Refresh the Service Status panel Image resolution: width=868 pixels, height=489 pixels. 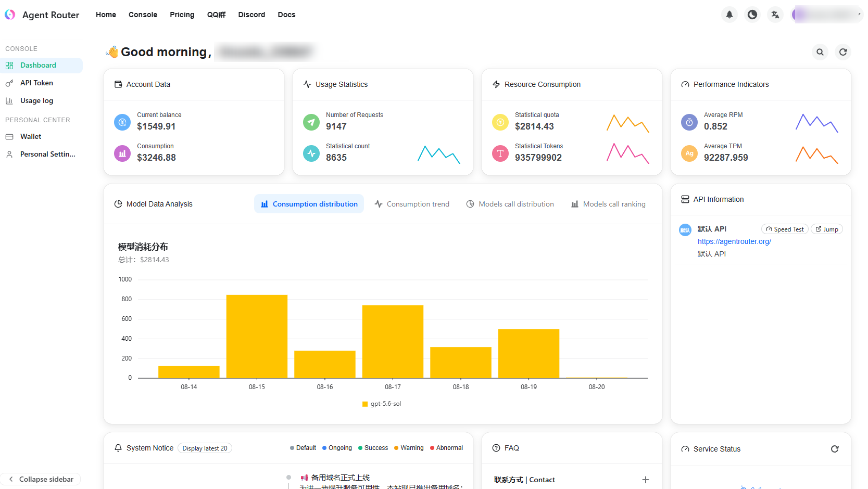tap(835, 449)
